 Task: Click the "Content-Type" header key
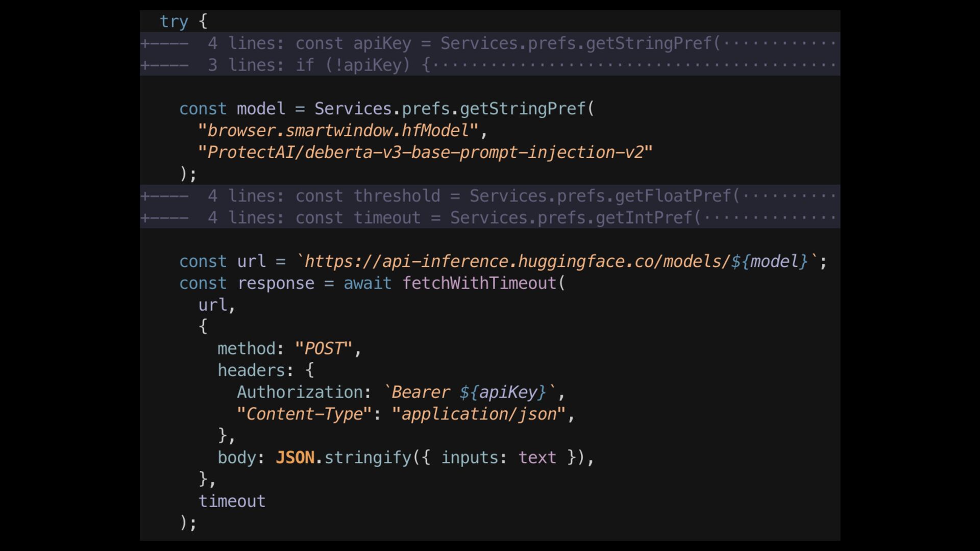click(x=304, y=414)
